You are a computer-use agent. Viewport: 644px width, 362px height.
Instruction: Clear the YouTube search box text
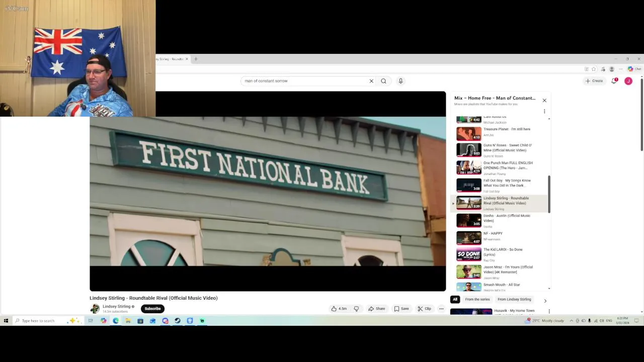click(371, 81)
